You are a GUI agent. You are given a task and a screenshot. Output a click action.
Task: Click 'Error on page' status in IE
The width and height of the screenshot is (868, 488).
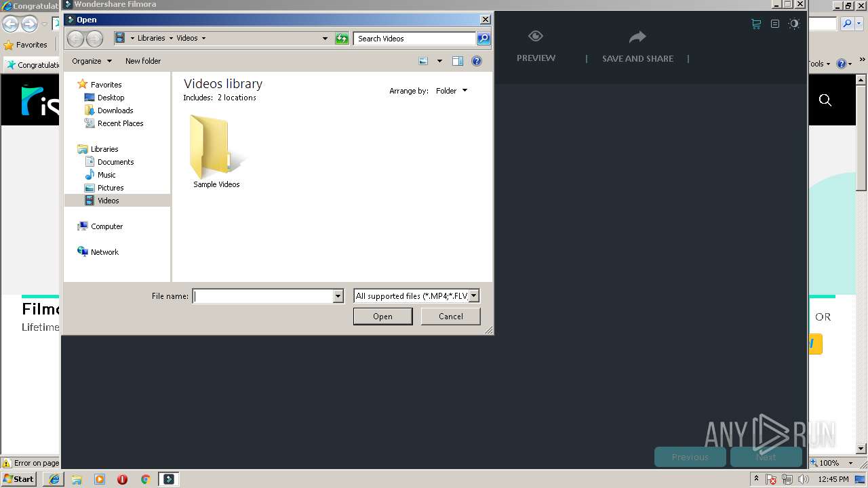[31, 463]
